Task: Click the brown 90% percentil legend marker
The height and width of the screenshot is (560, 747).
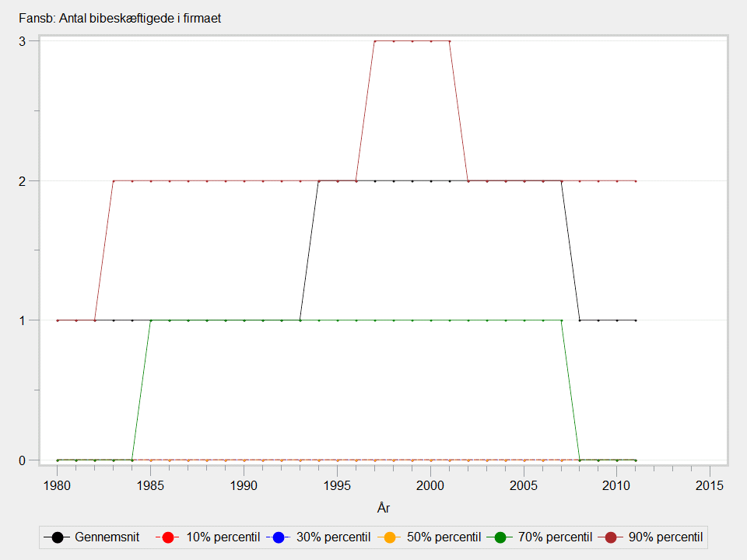Action: point(611,537)
